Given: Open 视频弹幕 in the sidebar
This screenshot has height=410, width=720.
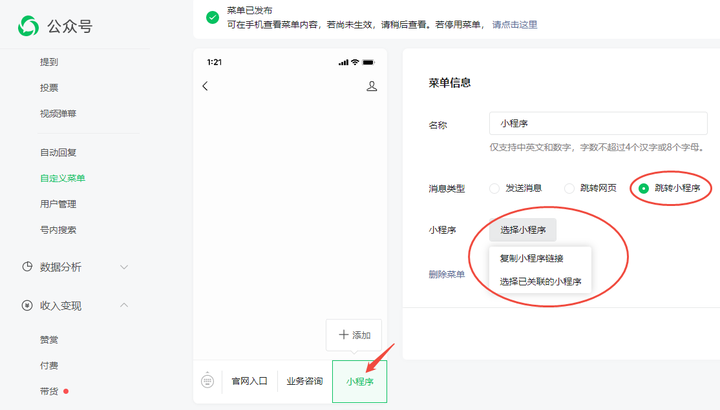Looking at the screenshot, I should click(58, 113).
